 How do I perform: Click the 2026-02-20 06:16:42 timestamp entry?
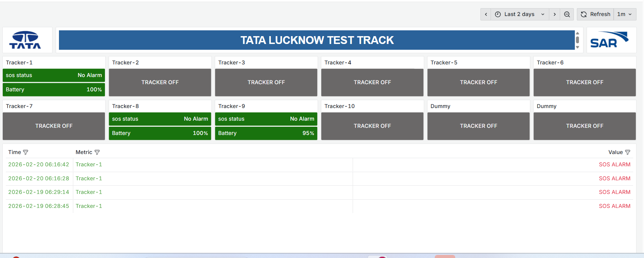tap(39, 165)
